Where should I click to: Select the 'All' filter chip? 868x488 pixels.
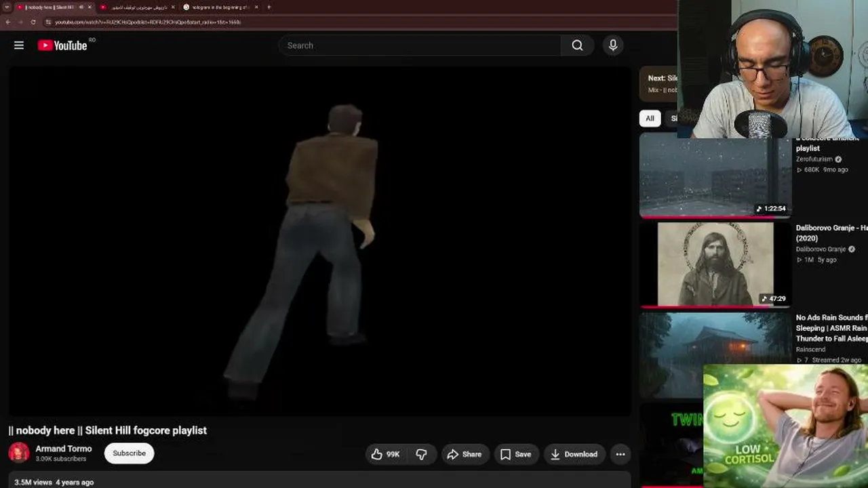click(650, 118)
